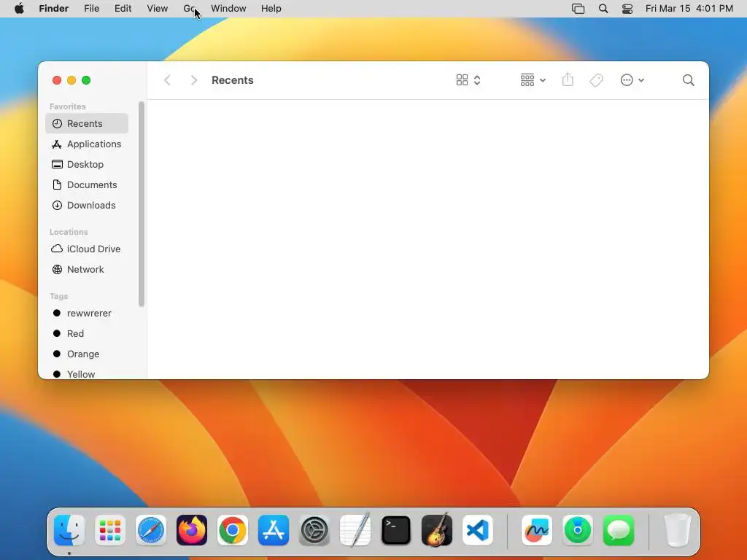Open the Apple menu

tap(19, 9)
